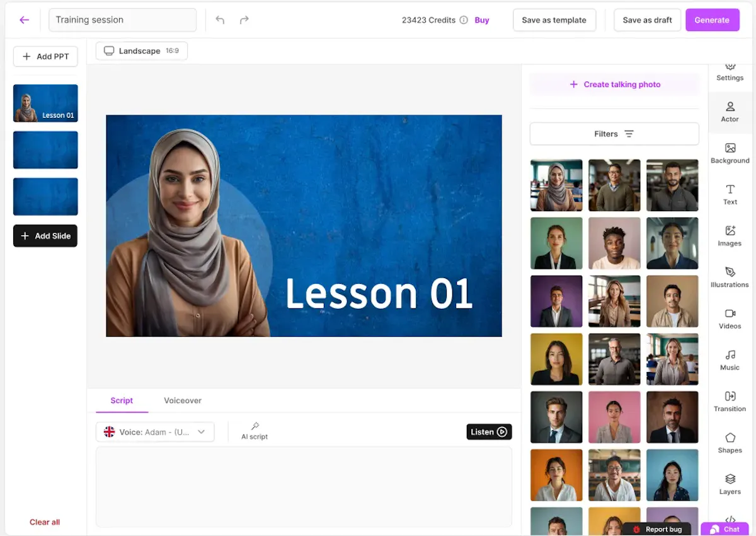Open the Shapes panel
The height and width of the screenshot is (536, 756).
click(x=730, y=443)
